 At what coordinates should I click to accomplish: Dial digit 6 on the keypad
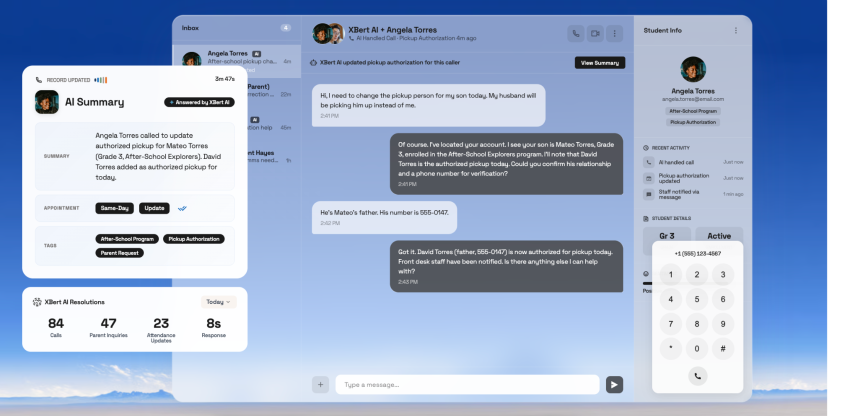click(x=723, y=299)
